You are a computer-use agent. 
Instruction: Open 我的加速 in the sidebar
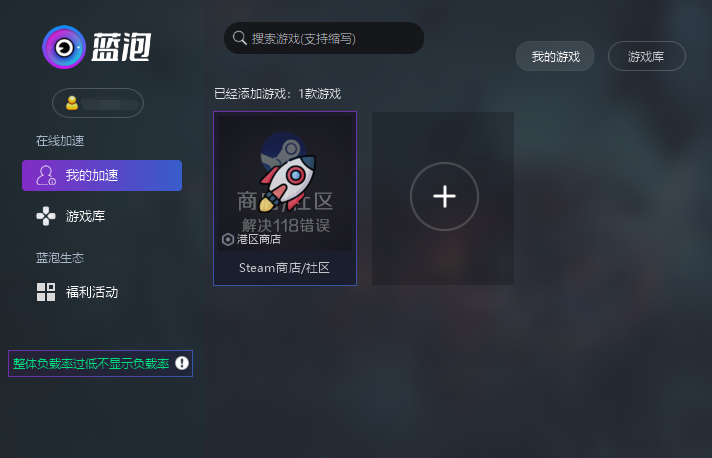[x=102, y=175]
